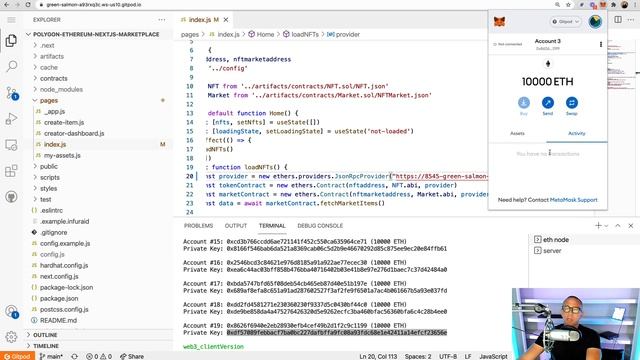The width and height of the screenshot is (640, 360).
Task: Open new terminal launch profile dropdown
Action: [x=607, y=226]
